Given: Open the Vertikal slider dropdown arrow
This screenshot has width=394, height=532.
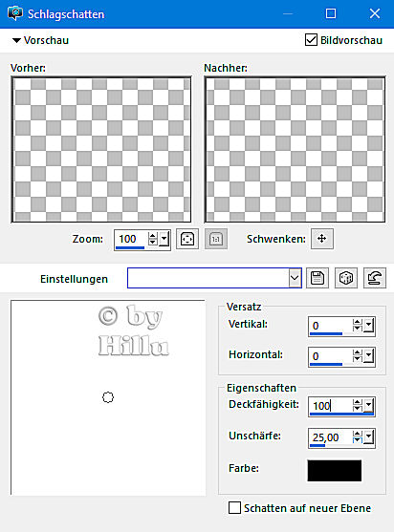Looking at the screenshot, I should click(x=368, y=326).
